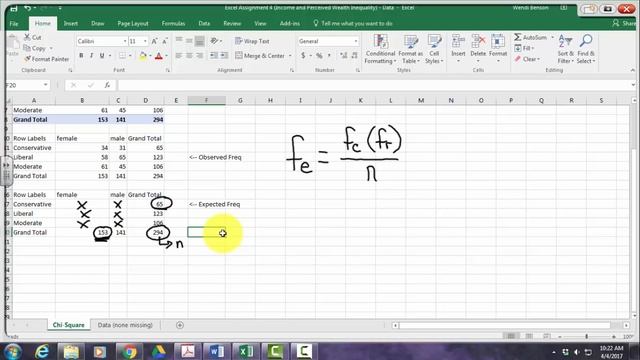Click Accounting Number Format dollar icon
640x360 pixels.
pos(303,56)
